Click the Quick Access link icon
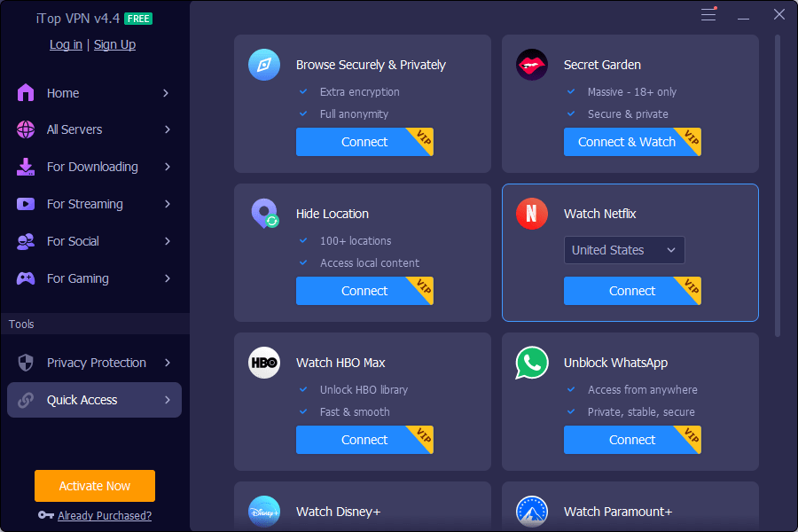The width and height of the screenshot is (798, 532). tap(26, 400)
